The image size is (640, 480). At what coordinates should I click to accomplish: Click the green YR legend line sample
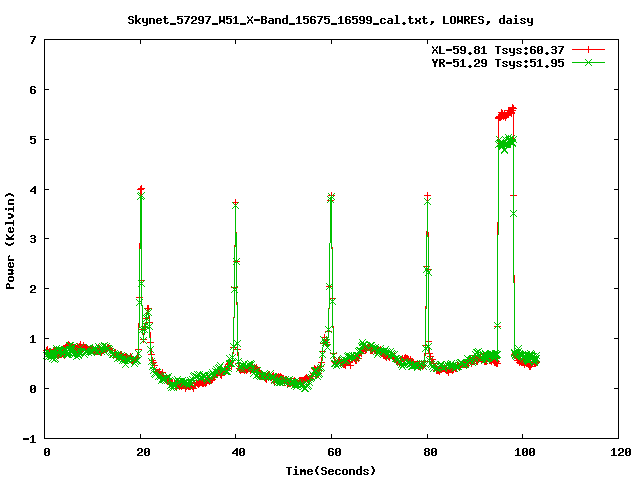click(588, 62)
